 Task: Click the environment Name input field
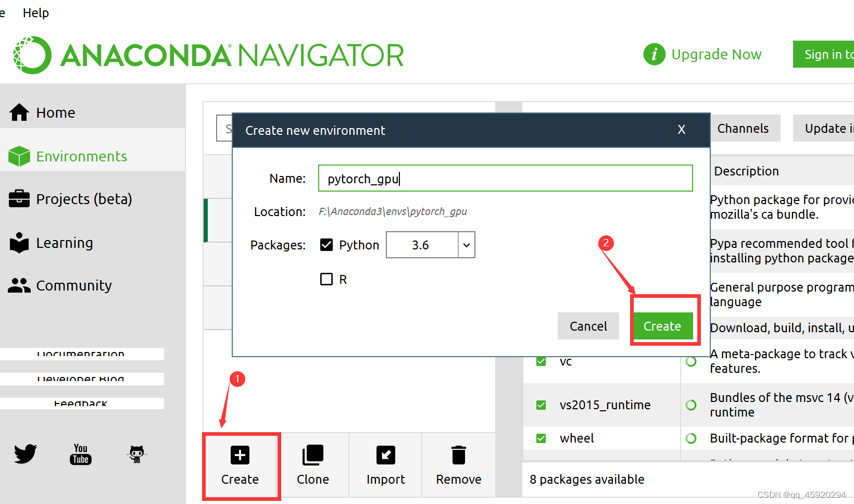[506, 178]
